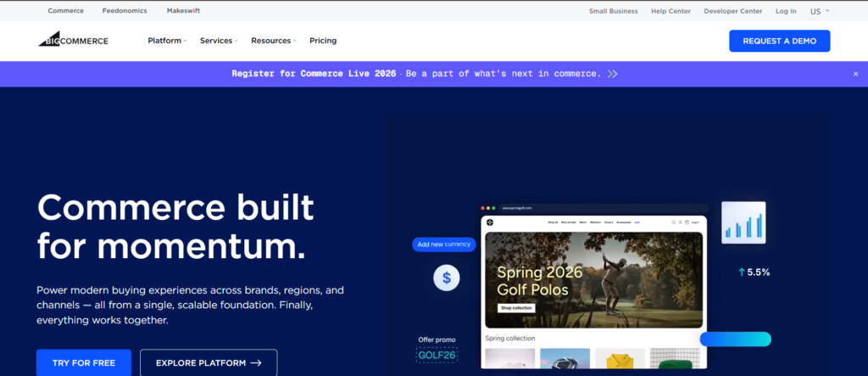Click the Commerce built for momentum headline
868x376 pixels.
[x=175, y=227]
